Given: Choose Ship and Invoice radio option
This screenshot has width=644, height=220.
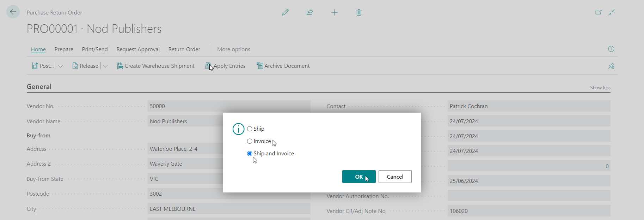Looking at the screenshot, I should [250, 154].
